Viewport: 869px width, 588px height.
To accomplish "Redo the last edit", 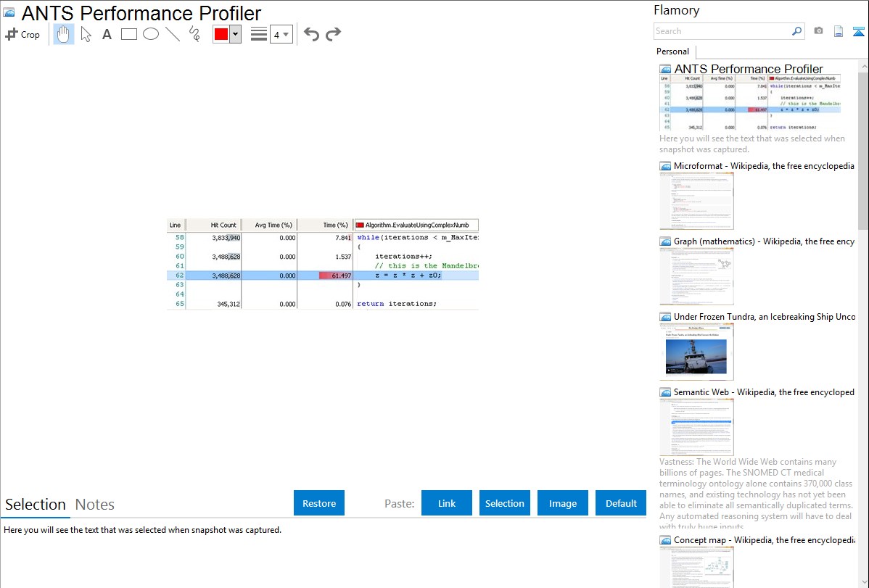I will coord(333,34).
